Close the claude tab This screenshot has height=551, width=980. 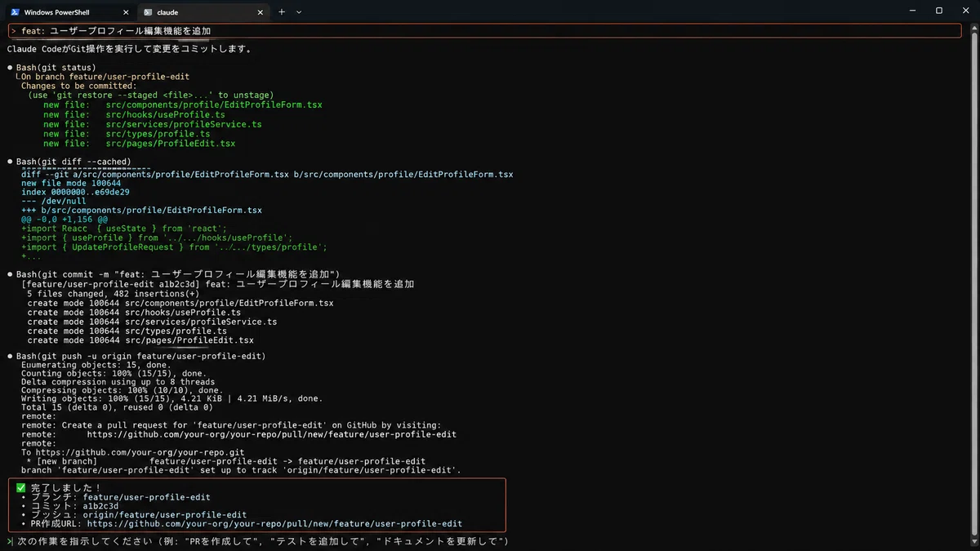(x=259, y=12)
